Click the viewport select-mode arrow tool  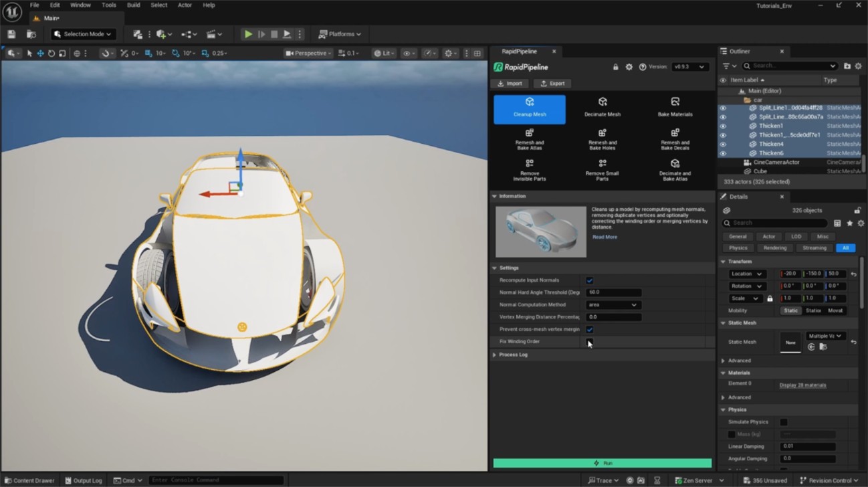[29, 53]
